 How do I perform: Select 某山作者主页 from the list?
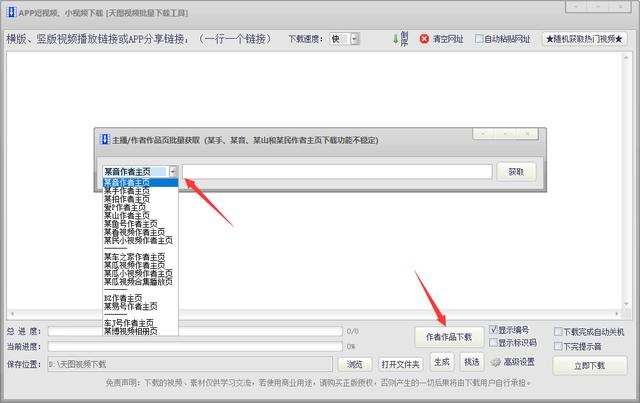point(126,215)
